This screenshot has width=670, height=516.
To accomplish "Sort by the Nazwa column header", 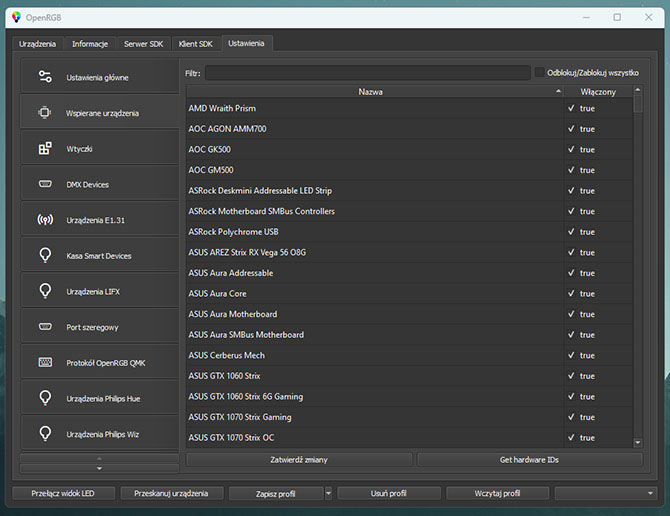I will click(375, 91).
